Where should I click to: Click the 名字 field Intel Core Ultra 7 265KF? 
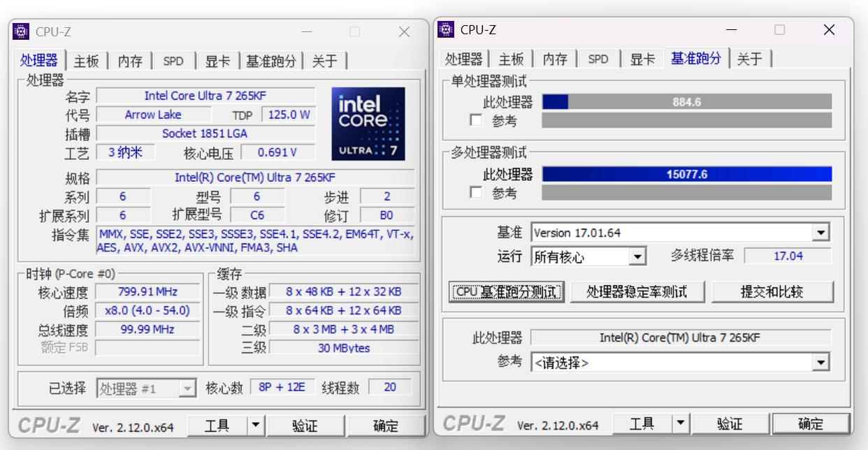coord(205,96)
